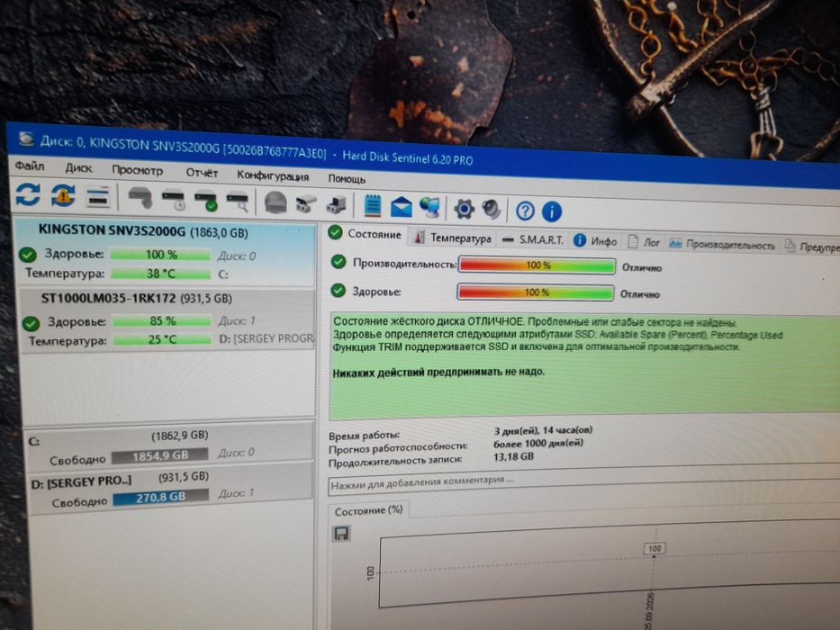This screenshot has height=630, width=840.
Task: Click the network globe monitor icon
Action: 430,208
